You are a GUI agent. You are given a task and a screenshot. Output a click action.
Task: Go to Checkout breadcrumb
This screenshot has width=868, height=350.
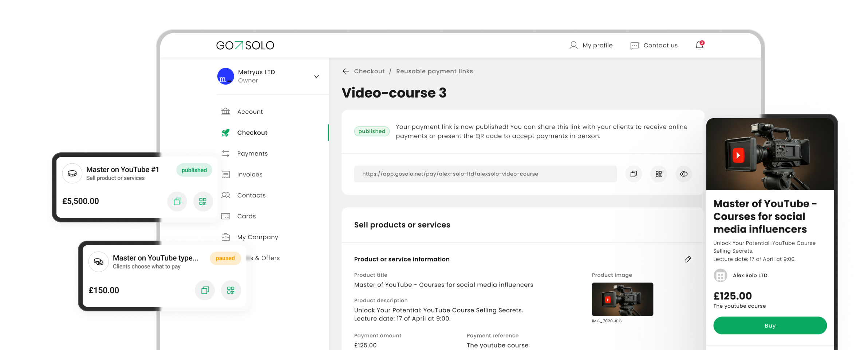[x=369, y=71]
